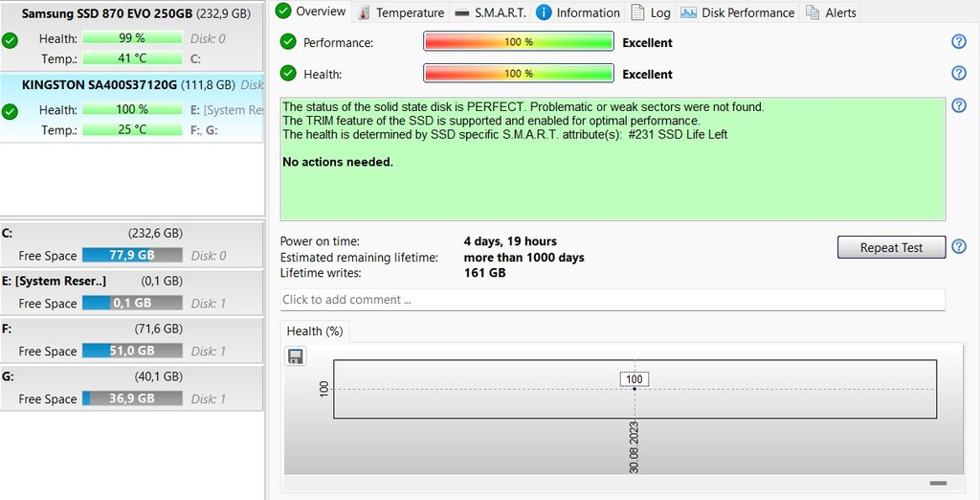
Task: Click the C: 77,9 GB free space bar
Action: pos(132,256)
